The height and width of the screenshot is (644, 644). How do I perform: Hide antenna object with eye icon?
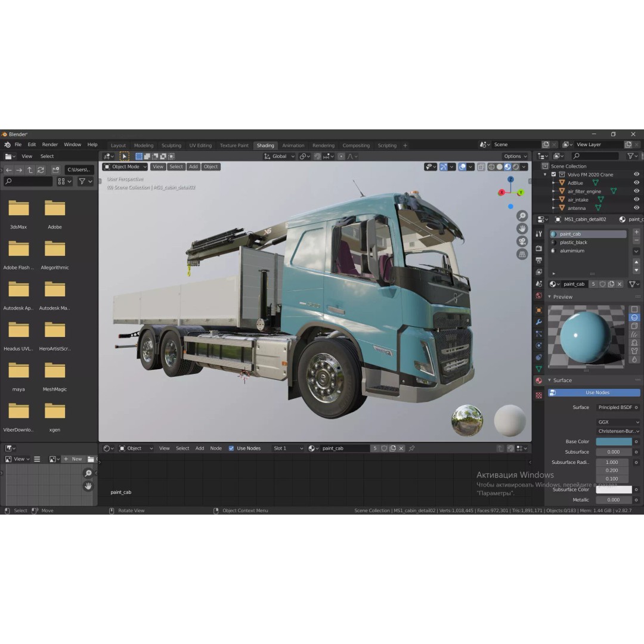(x=636, y=208)
